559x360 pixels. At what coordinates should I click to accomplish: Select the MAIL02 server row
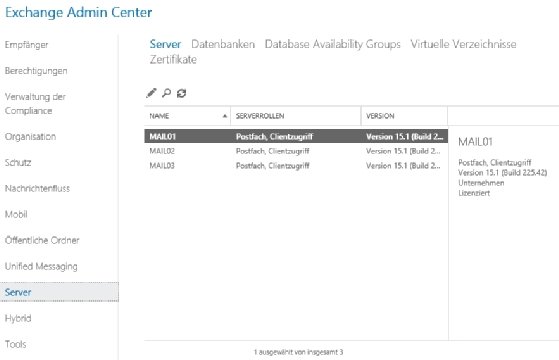(296, 151)
